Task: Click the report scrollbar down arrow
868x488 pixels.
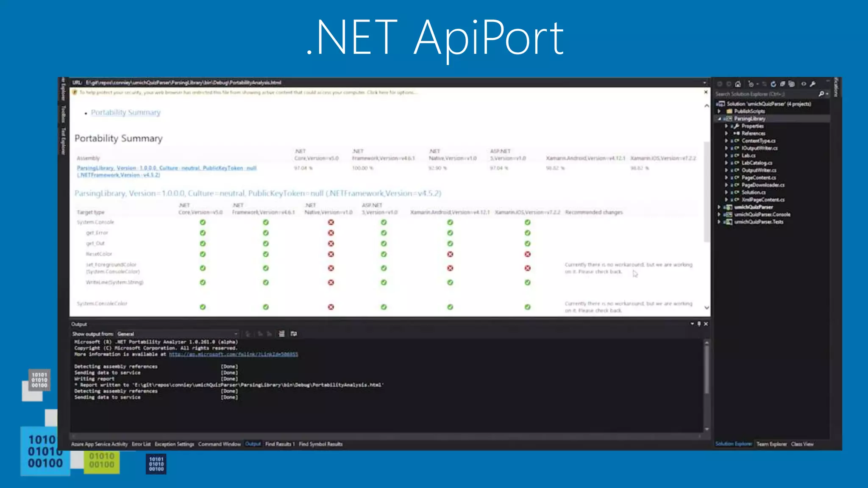Action: click(x=707, y=308)
